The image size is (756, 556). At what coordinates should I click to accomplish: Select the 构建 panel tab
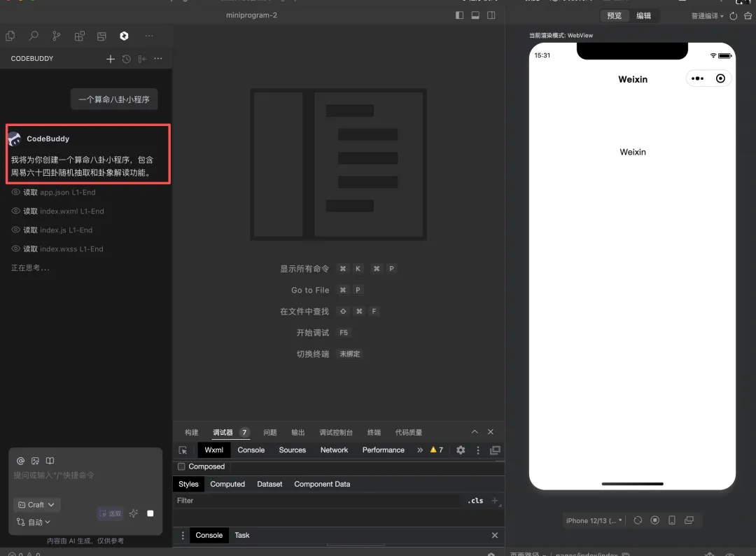pos(191,433)
